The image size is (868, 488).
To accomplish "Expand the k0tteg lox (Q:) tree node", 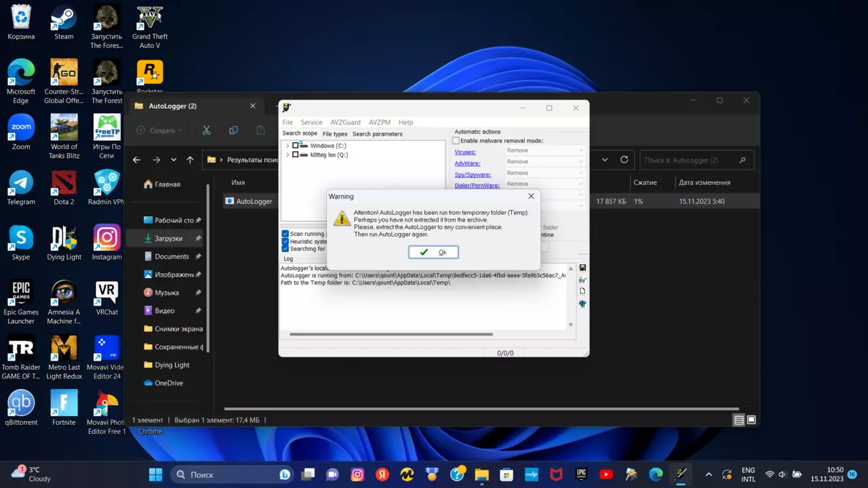I will click(x=288, y=155).
